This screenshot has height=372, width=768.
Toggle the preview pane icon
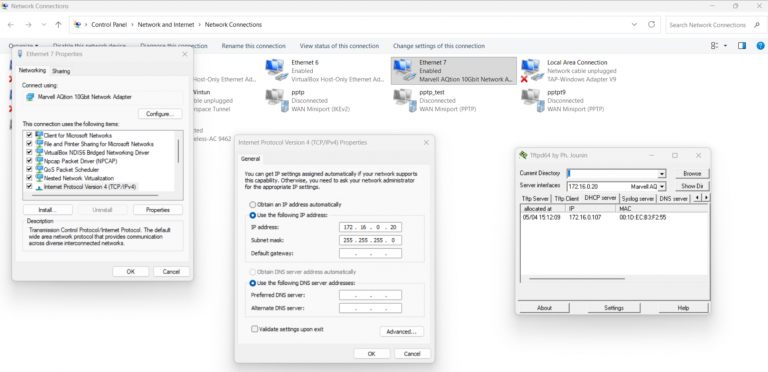(742, 46)
